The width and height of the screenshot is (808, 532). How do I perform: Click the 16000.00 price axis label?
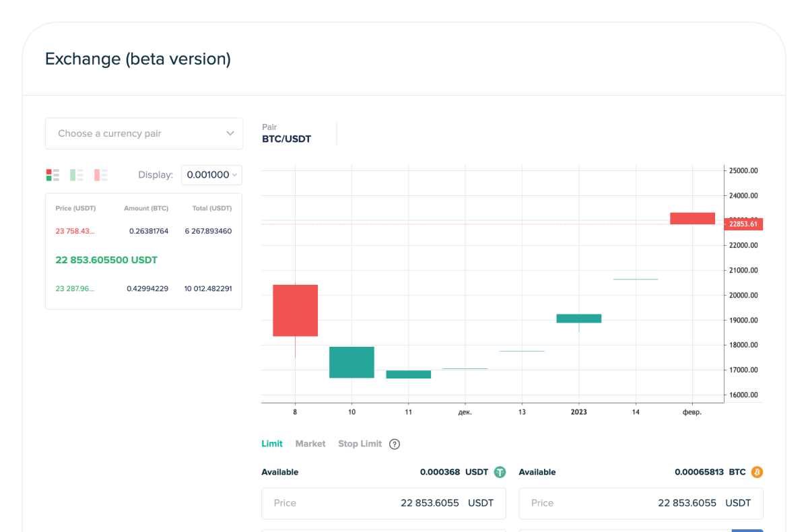tap(744, 395)
